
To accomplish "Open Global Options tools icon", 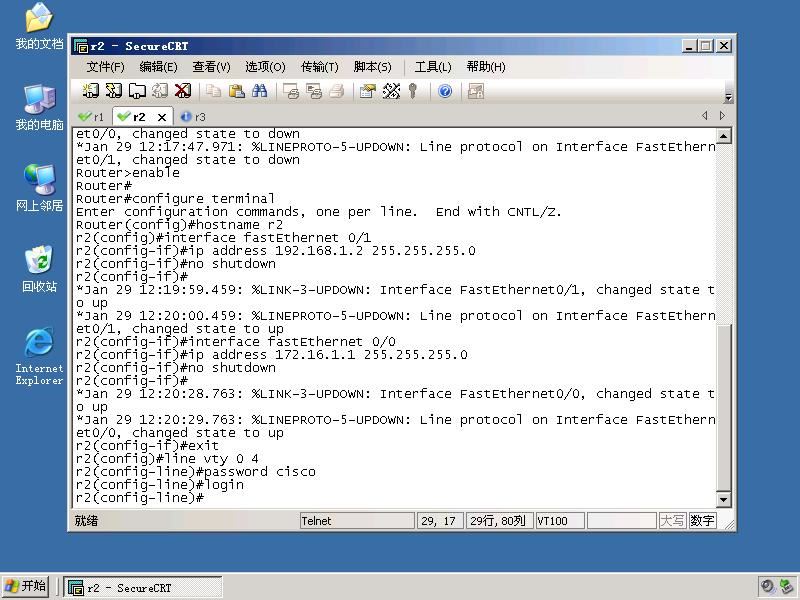I will (391, 91).
